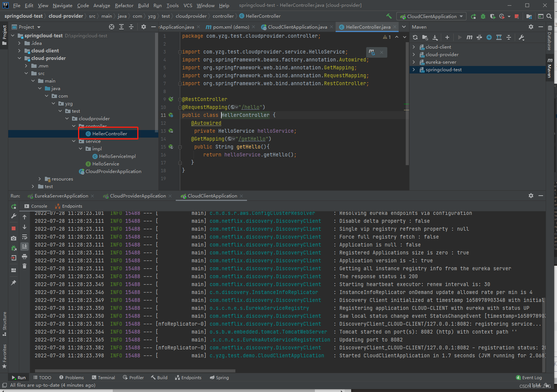Generate sources and update folders in Maven

click(425, 37)
